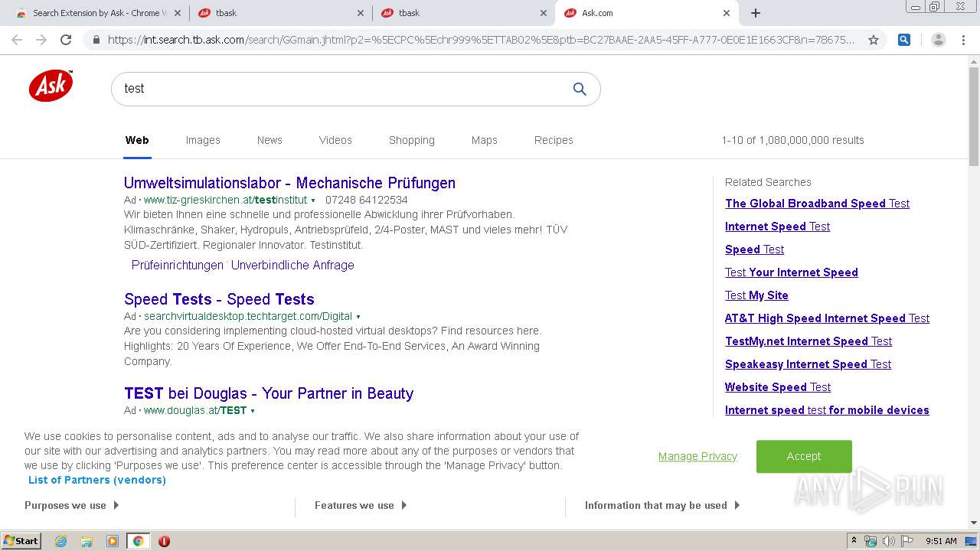Accept the cookie notice
The height and width of the screenshot is (551, 980).
coord(804,456)
